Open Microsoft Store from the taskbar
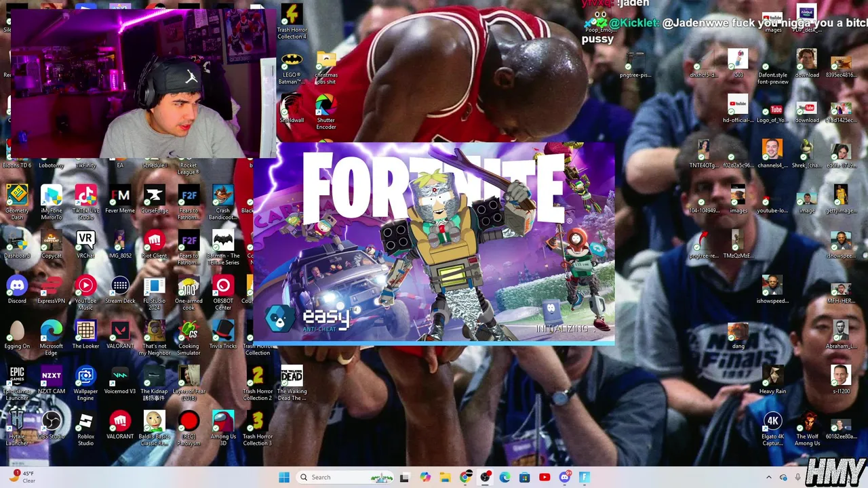This screenshot has width=868, height=488. click(524, 477)
